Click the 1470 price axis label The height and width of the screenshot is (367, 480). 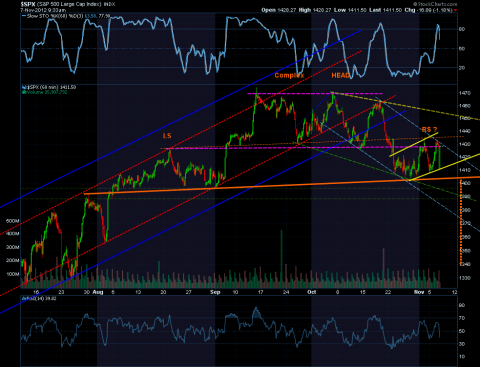tap(465, 93)
